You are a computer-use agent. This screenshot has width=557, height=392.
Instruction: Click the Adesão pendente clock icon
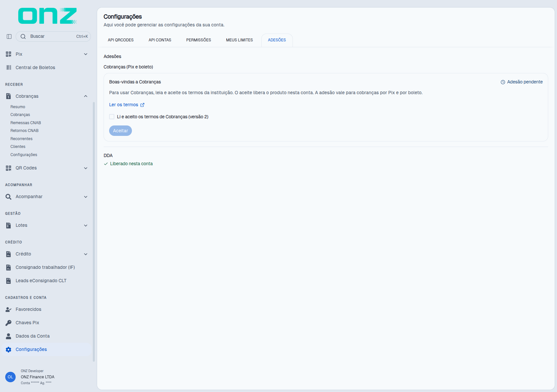pos(503,82)
